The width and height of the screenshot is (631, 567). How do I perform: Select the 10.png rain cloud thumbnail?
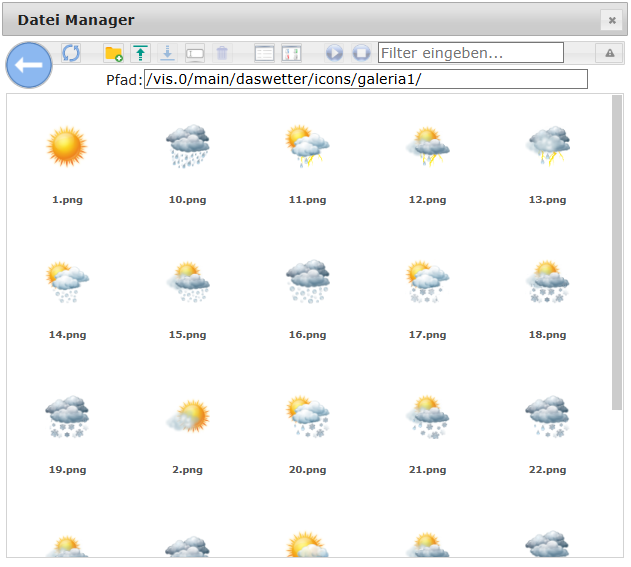188,146
